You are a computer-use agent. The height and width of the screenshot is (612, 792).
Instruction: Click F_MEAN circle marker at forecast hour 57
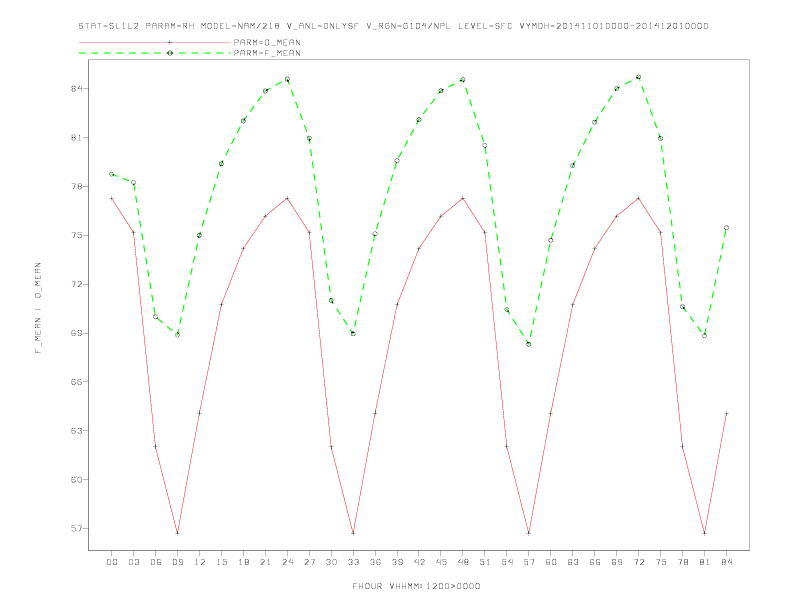click(529, 344)
